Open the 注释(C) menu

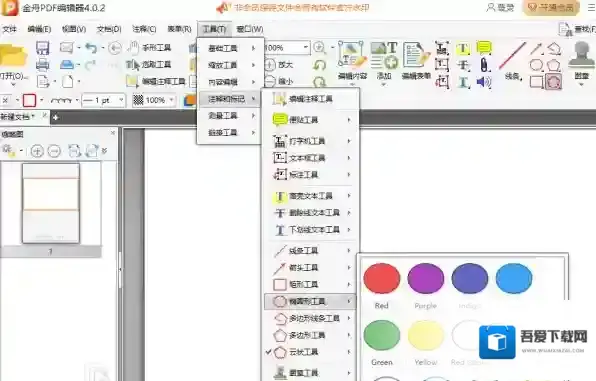click(144, 29)
